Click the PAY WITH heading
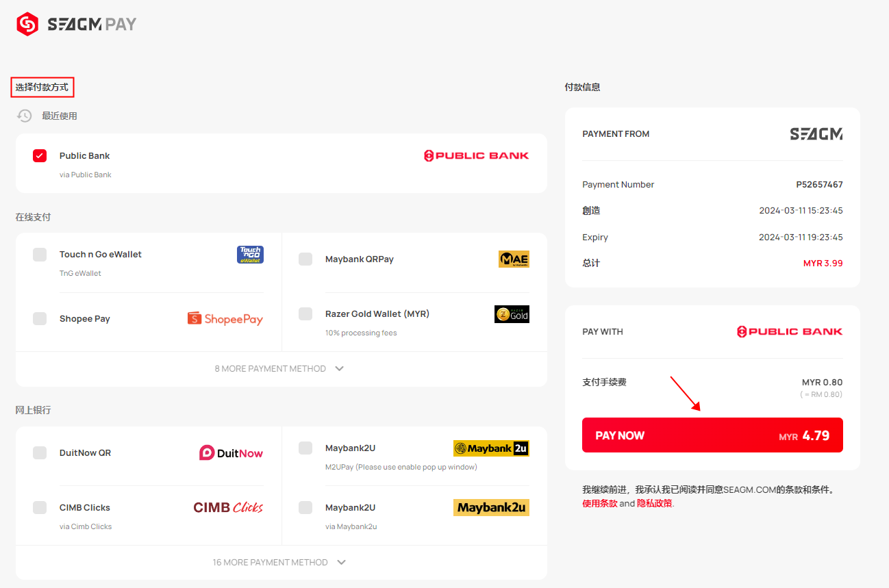 point(603,331)
